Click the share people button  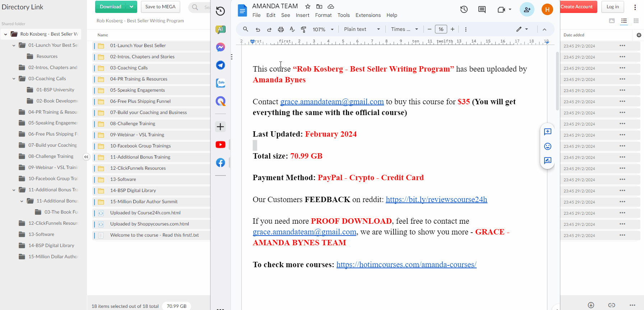(x=527, y=10)
